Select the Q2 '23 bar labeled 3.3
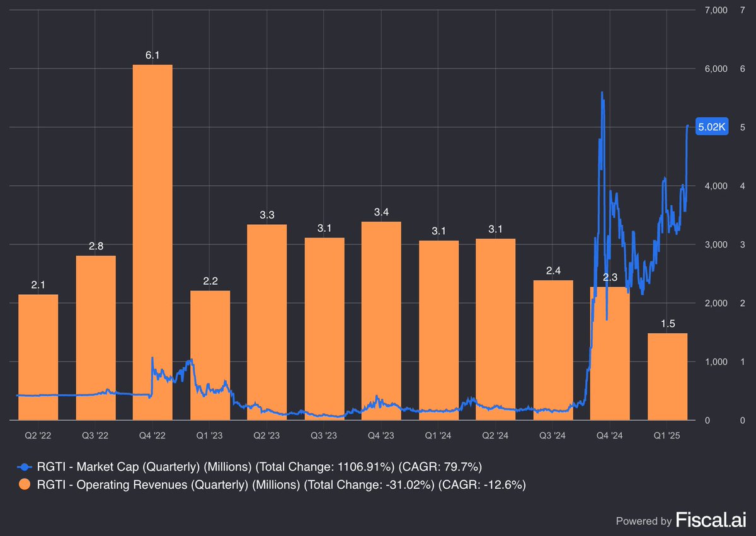This screenshot has height=536, width=756. point(267,322)
